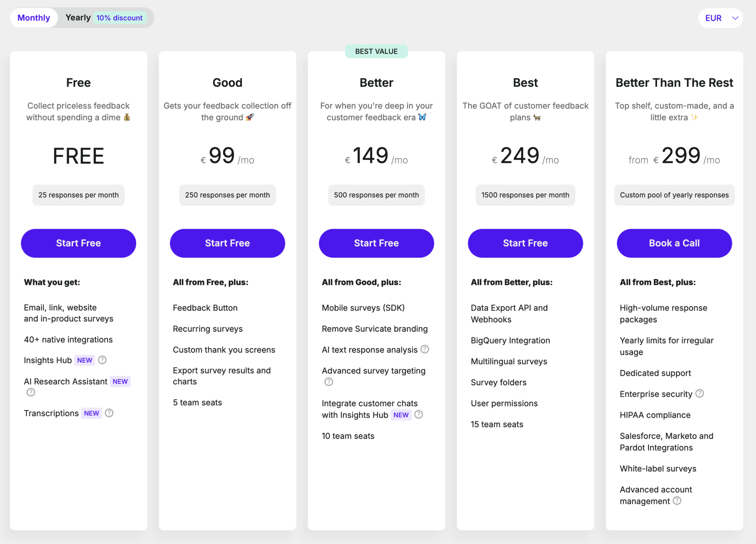Switch billing to Yearly
Viewport: 756px width, 544px height.
[x=78, y=17]
